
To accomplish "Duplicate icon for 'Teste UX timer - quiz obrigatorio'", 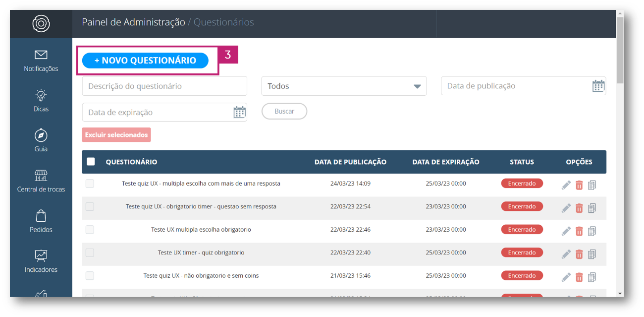I will click(x=592, y=254).
